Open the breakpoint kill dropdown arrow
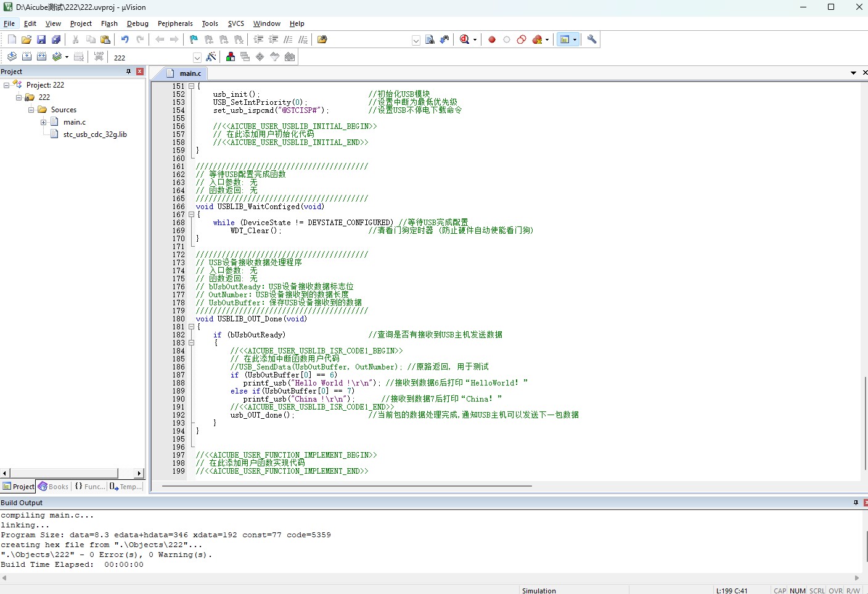This screenshot has height=594, width=868. tap(547, 39)
